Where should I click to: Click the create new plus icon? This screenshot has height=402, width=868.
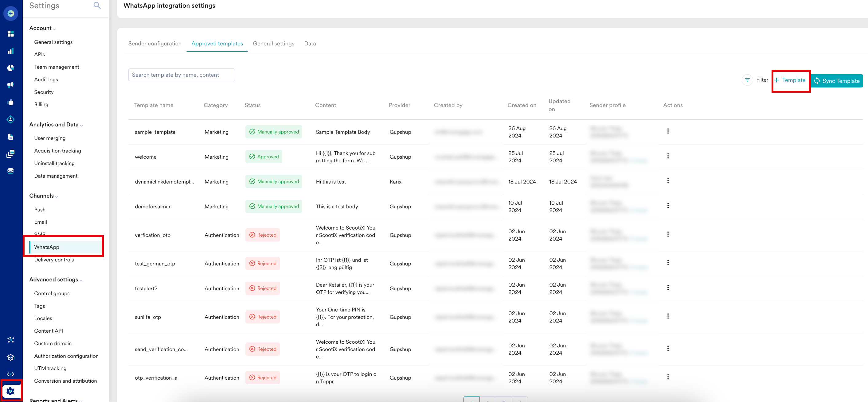pos(11,14)
